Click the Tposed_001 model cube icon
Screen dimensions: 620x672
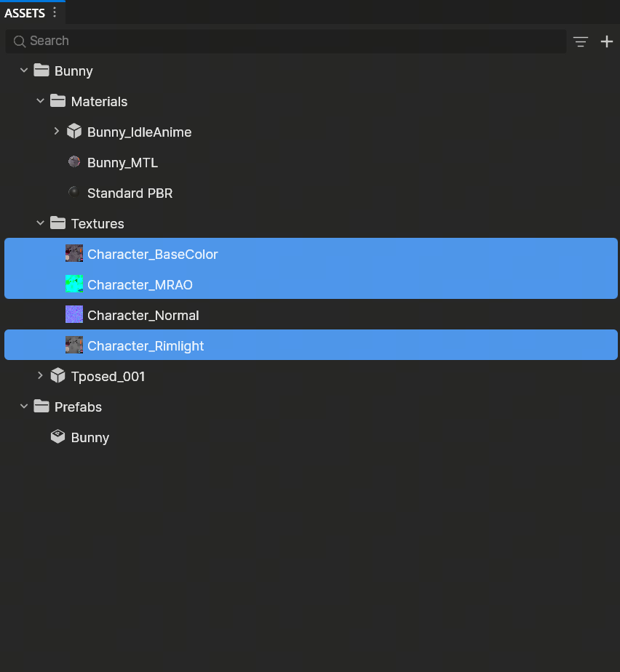[57, 376]
